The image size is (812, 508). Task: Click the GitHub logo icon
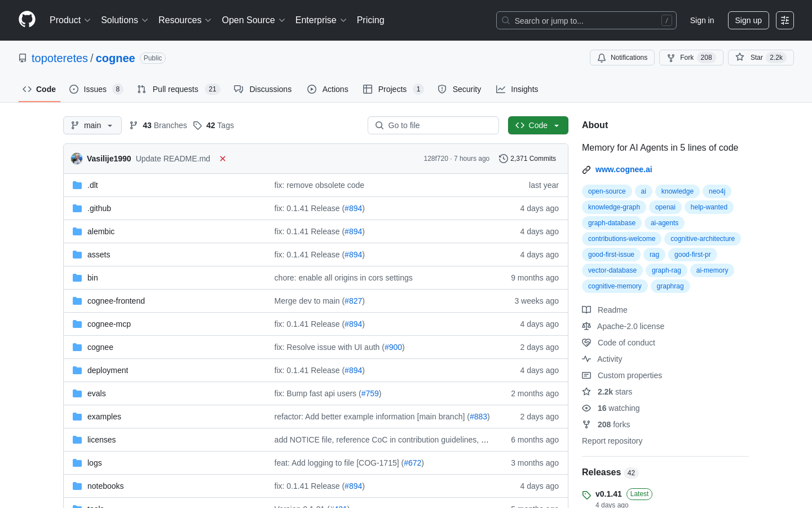click(27, 20)
